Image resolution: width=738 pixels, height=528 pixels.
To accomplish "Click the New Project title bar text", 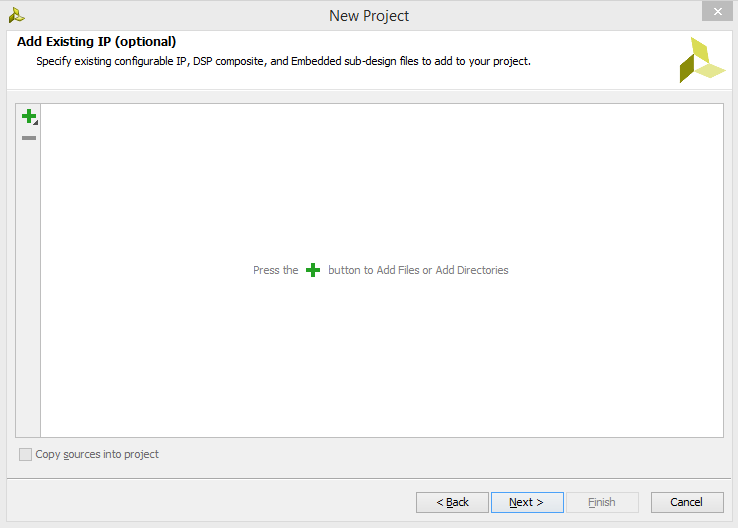I will click(x=369, y=16).
